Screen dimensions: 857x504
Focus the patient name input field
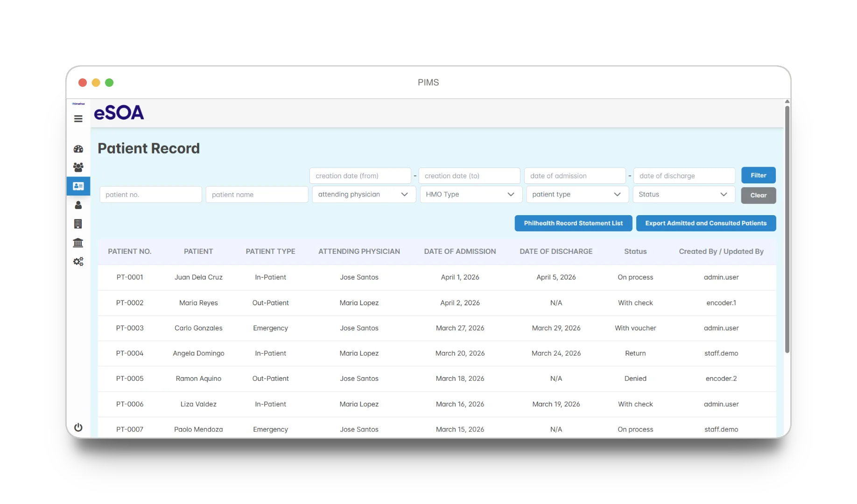click(x=257, y=195)
